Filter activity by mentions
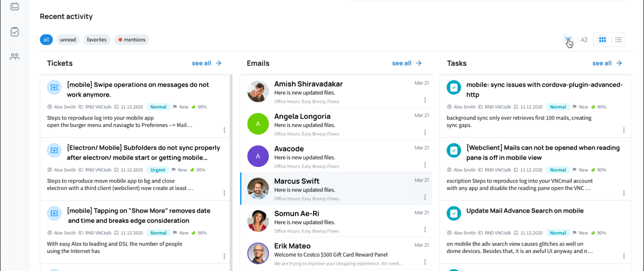 click(x=131, y=40)
